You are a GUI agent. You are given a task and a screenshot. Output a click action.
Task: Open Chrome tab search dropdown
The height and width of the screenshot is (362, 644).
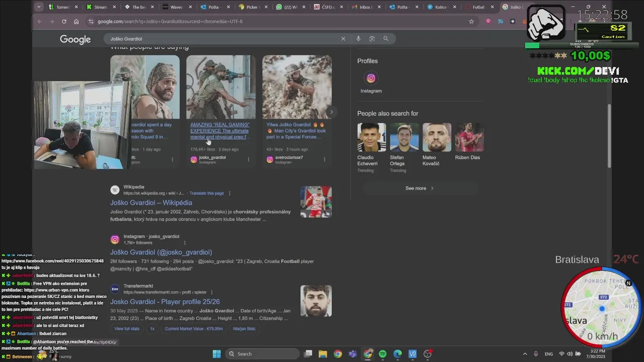coord(39,7)
